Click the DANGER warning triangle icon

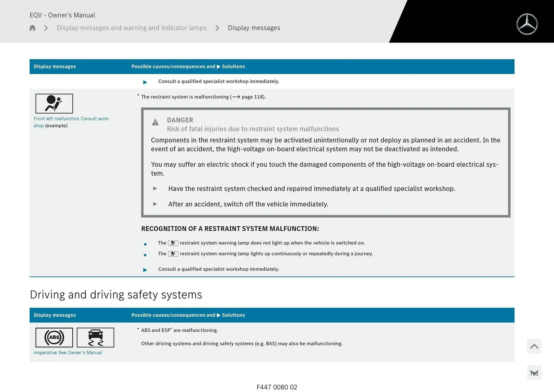tap(155, 122)
